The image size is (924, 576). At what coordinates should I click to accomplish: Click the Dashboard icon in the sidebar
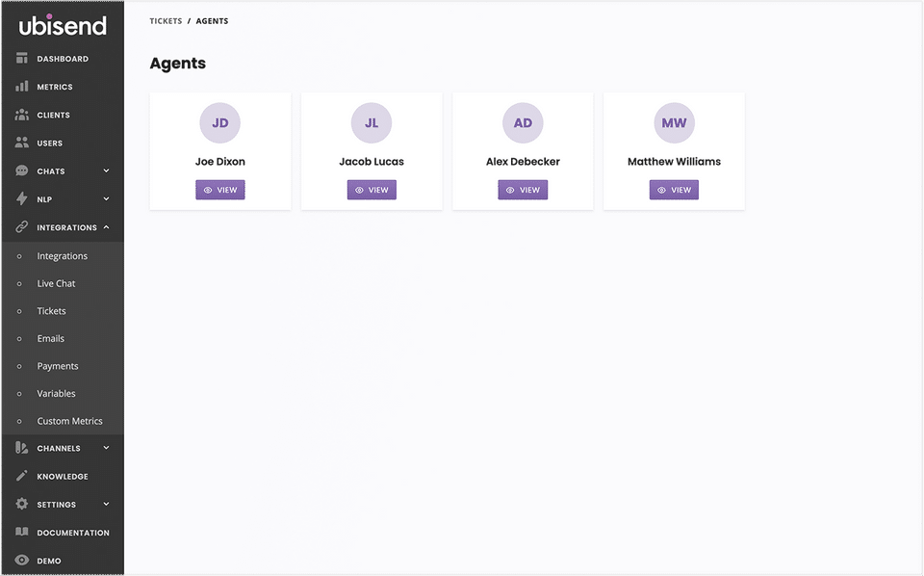click(x=22, y=59)
